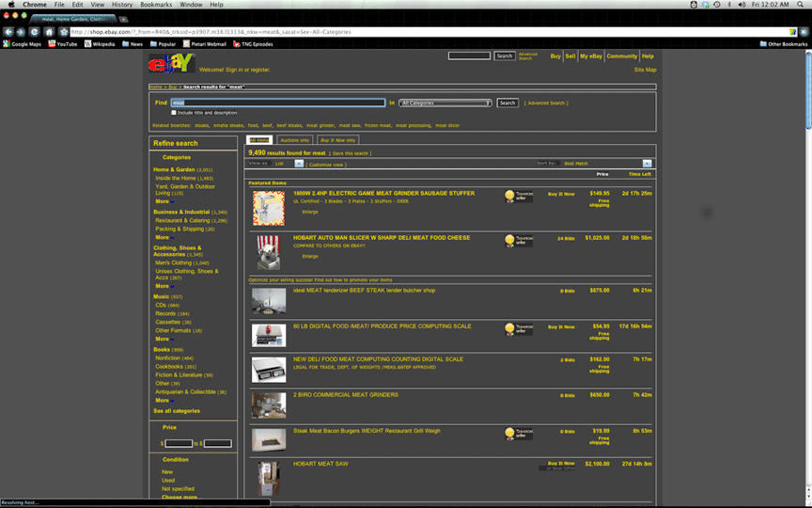Click the Find search text field

[278, 103]
